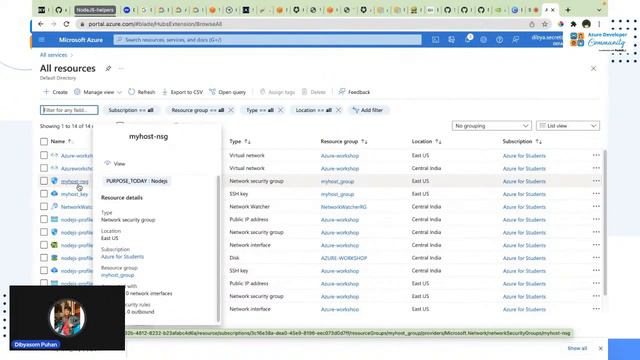
Task: Check the myhost_key row
Action: tap(44, 193)
